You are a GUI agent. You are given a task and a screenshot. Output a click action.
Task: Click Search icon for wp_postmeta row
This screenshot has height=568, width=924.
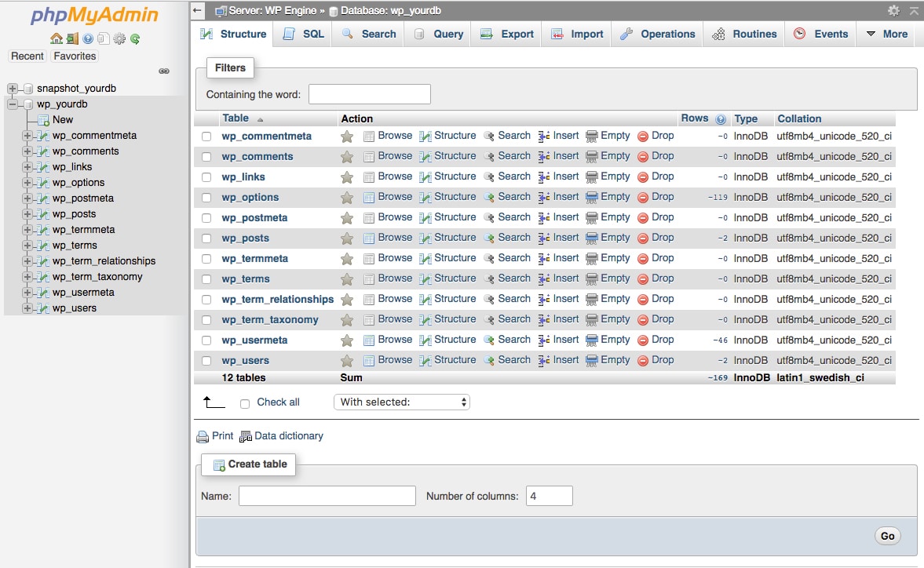click(x=488, y=218)
